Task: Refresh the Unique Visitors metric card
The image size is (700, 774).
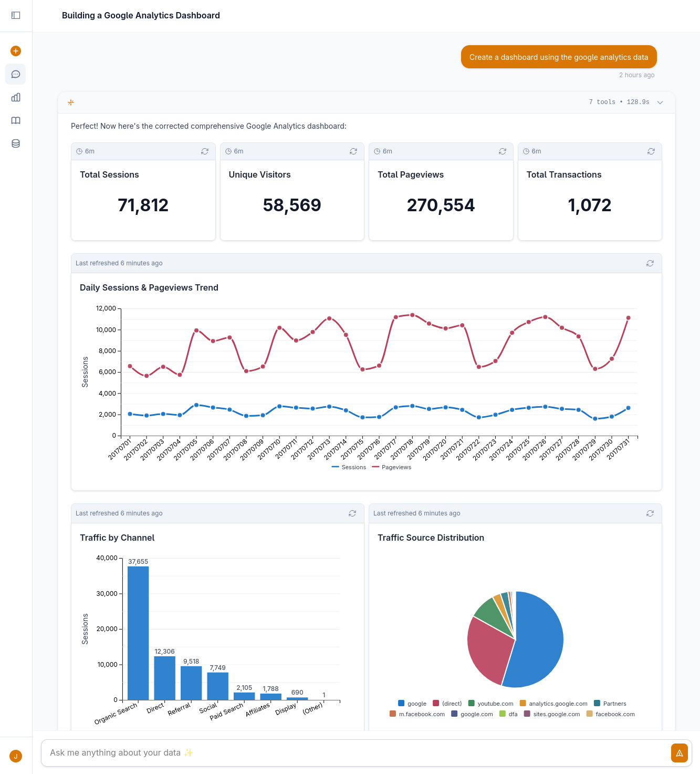Action: tap(353, 151)
